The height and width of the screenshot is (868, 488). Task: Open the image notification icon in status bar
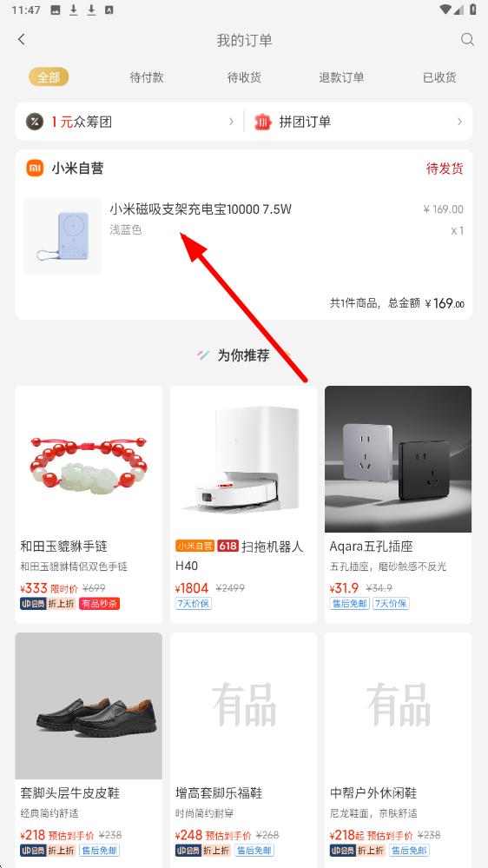(x=56, y=10)
